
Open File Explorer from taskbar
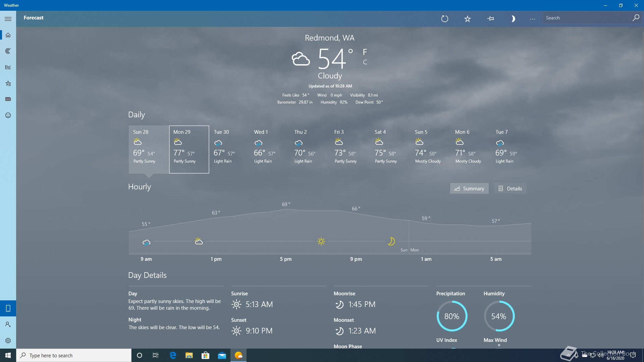[189, 355]
